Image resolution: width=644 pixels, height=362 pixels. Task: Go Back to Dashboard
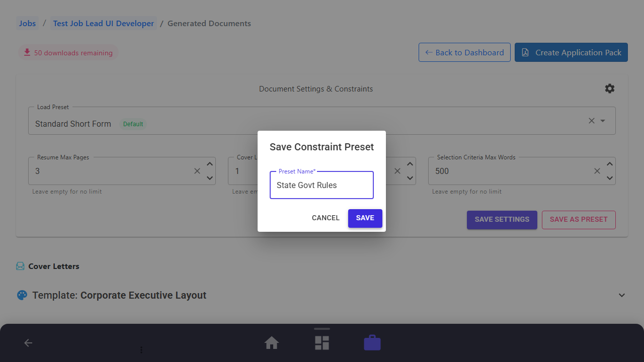(464, 52)
